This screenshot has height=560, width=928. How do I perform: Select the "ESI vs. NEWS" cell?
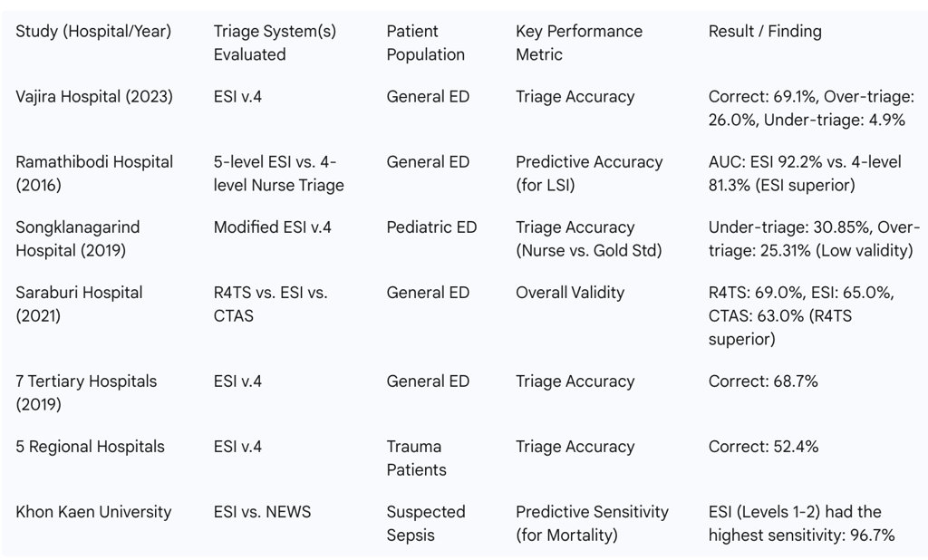[x=262, y=511]
